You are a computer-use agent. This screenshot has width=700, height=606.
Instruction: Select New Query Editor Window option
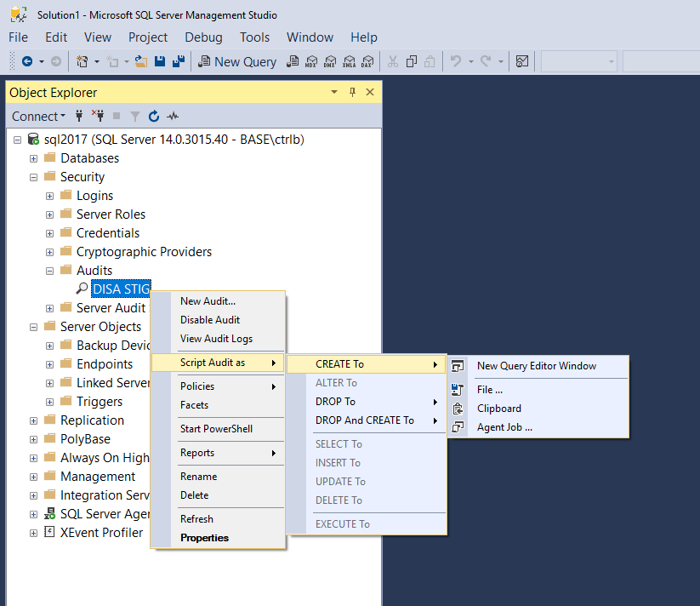click(x=536, y=366)
